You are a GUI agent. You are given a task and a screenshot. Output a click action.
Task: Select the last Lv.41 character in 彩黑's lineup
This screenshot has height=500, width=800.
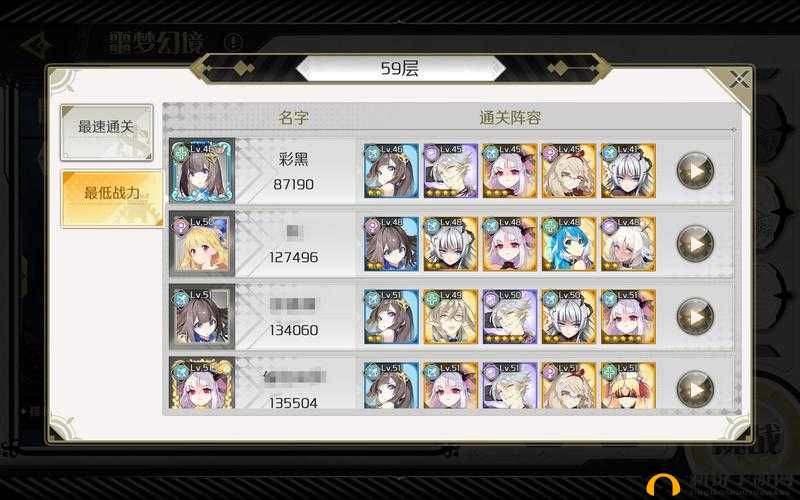coord(628,171)
